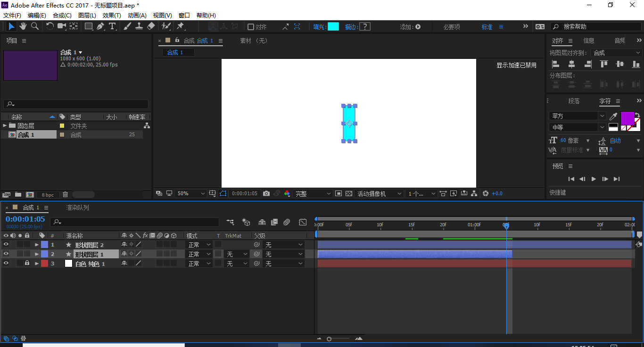Screen dimensions: 644x347
Task: Expand properties of 形状图层 1
Action: pyautogui.click(x=37, y=254)
